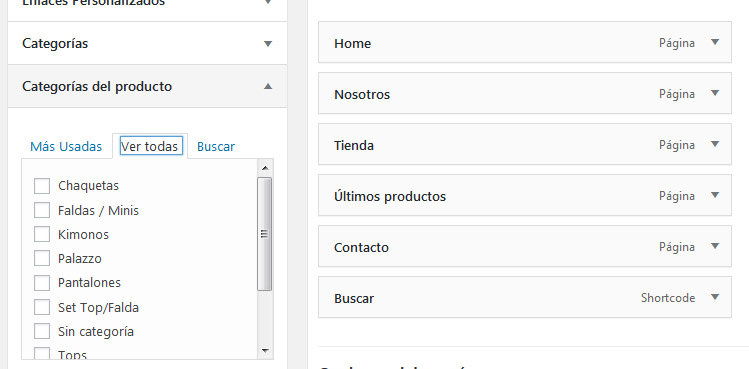Tick the Sin categoría checkbox

[42, 331]
